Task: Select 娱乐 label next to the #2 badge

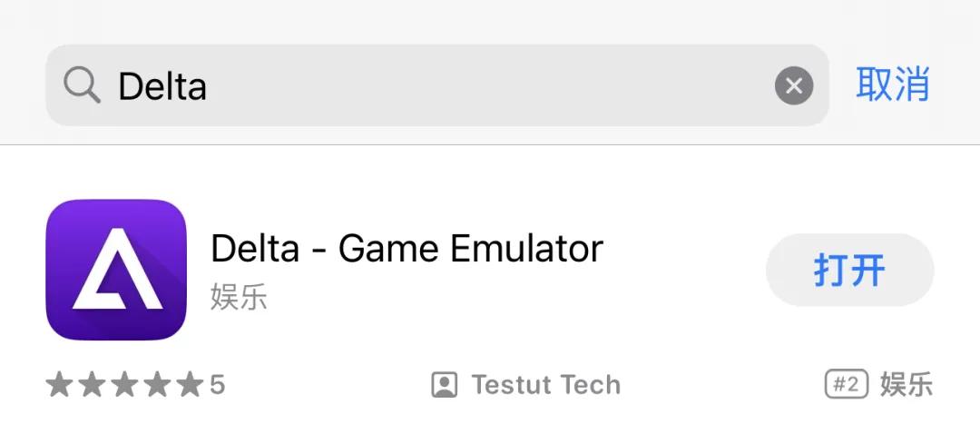Action: point(906,385)
